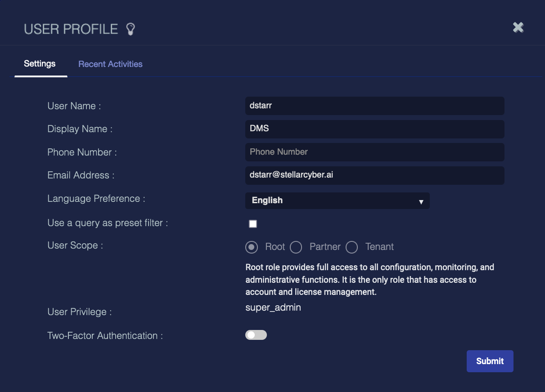Close the User Profile dialog
The image size is (545, 392).
pyautogui.click(x=518, y=27)
